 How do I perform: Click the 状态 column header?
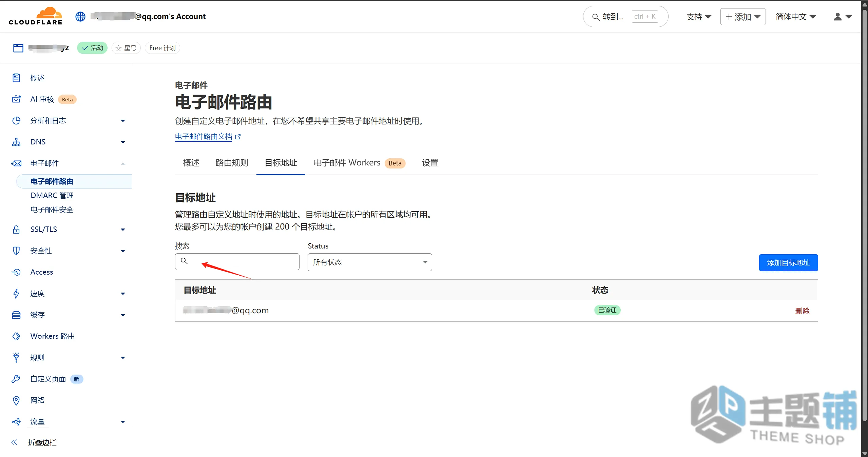600,290
